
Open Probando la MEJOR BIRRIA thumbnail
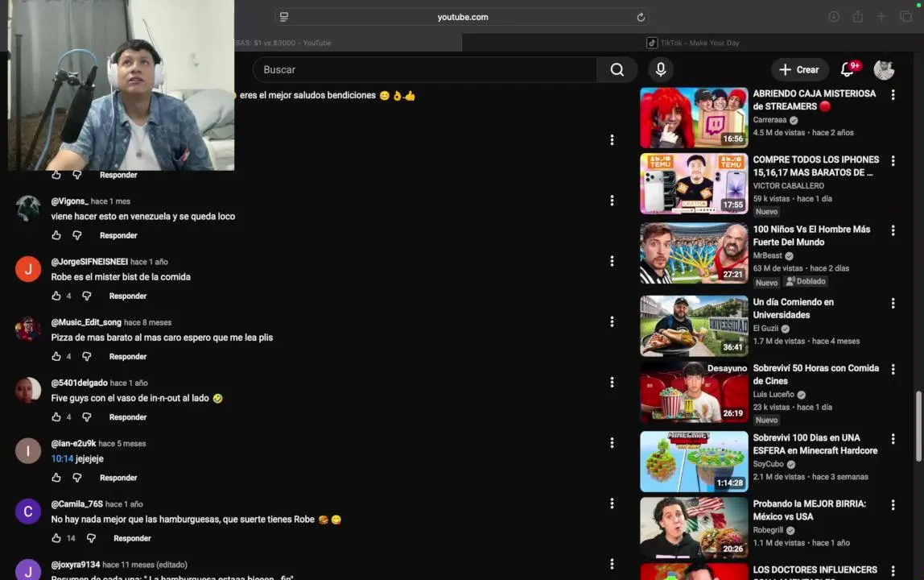(694, 528)
